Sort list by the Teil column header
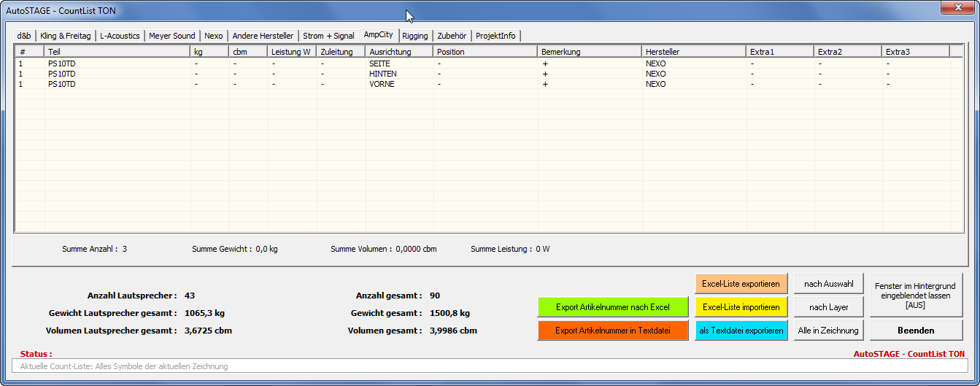The width and height of the screenshot is (980, 386). pos(117,52)
